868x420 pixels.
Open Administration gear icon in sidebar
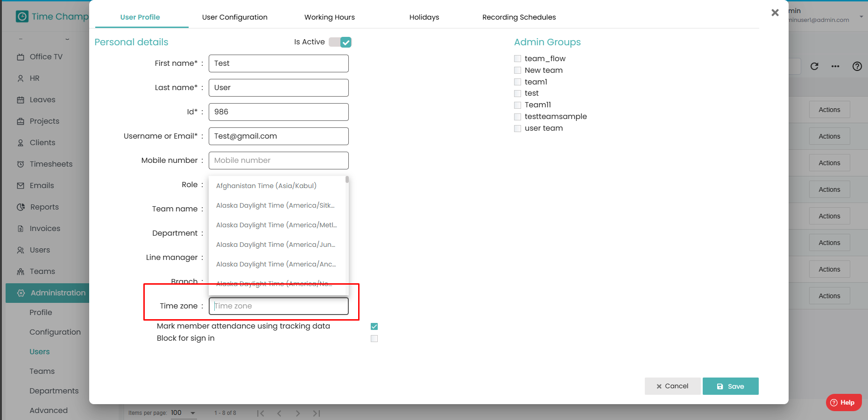pyautogui.click(x=21, y=293)
